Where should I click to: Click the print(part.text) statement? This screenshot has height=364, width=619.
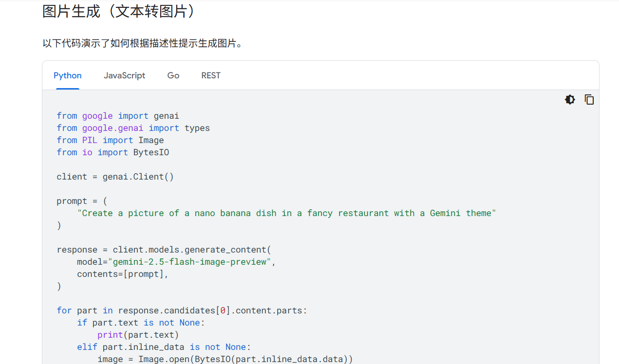point(138,335)
